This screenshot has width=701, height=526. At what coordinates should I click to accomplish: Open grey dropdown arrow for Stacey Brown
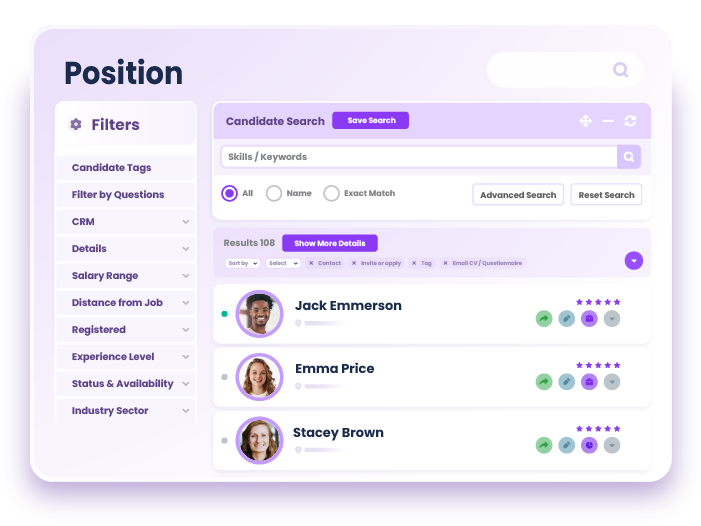(x=612, y=445)
